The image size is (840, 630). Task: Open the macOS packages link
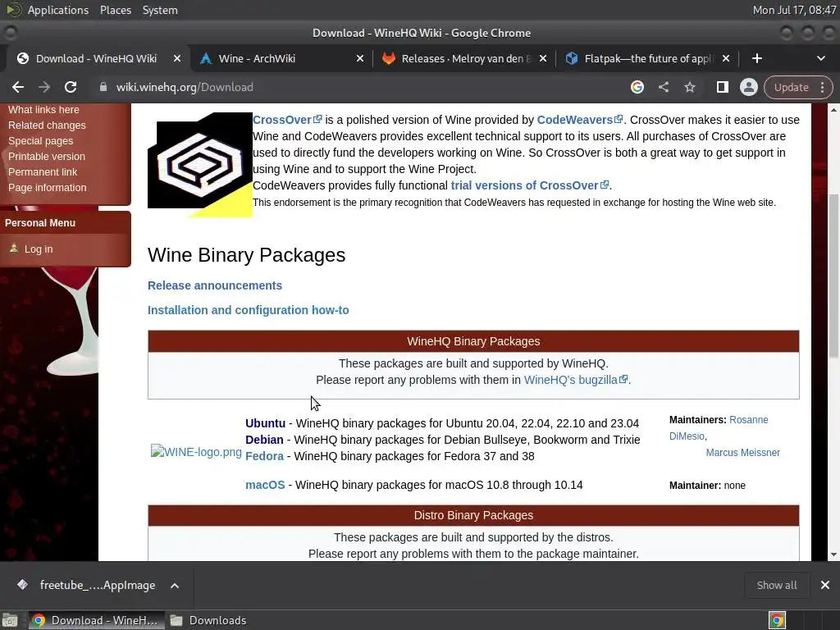point(265,485)
